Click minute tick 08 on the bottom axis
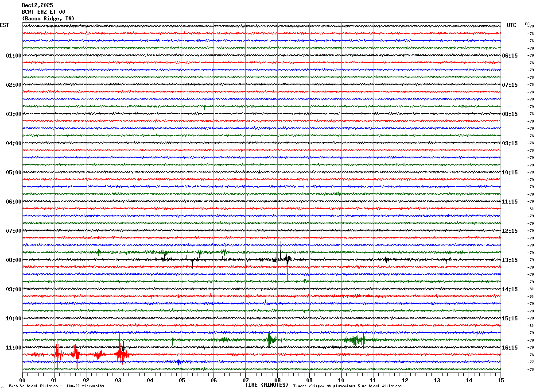This screenshot has width=536, height=392. 277,380
